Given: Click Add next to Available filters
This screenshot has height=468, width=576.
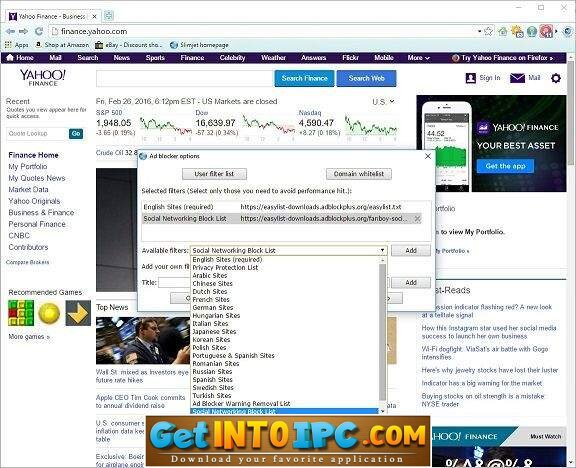Looking at the screenshot, I should click(x=411, y=251).
